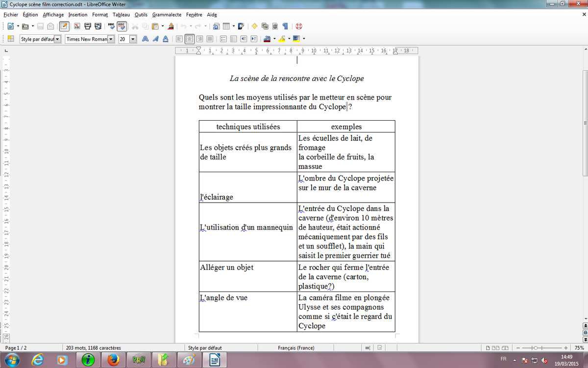Click the 'Français (France)' language status field
The image size is (588, 368).
[x=296, y=348]
